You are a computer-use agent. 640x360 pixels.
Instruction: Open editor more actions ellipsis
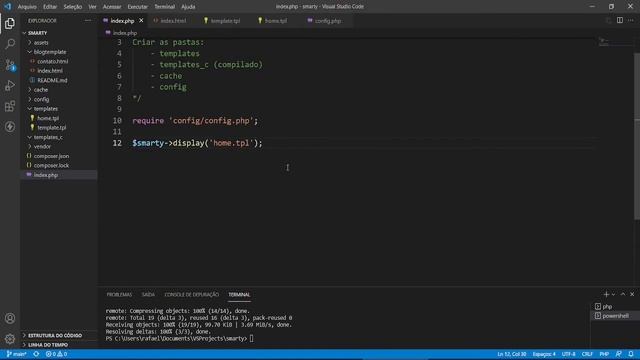[x=631, y=20]
